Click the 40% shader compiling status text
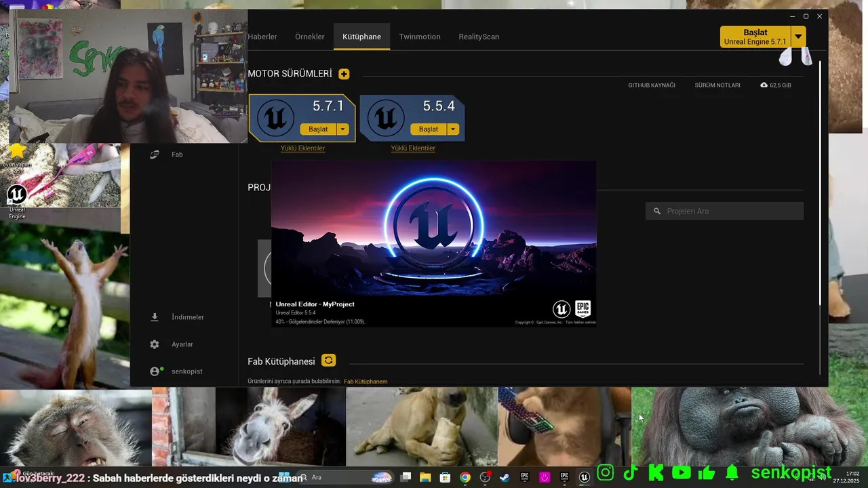 320,321
